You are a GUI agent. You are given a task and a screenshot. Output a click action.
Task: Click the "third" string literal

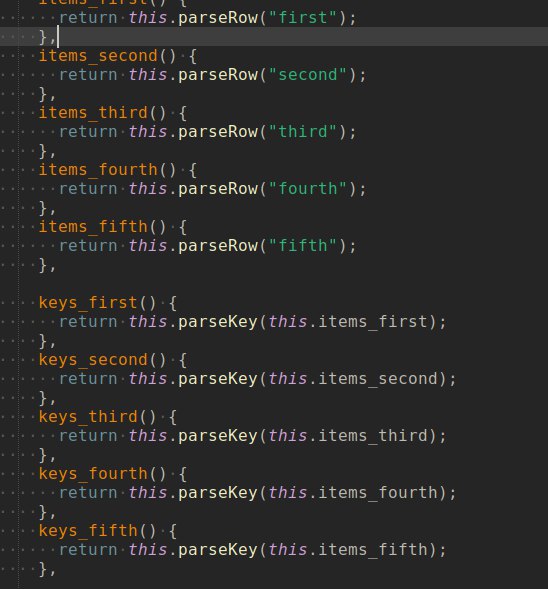point(303,132)
